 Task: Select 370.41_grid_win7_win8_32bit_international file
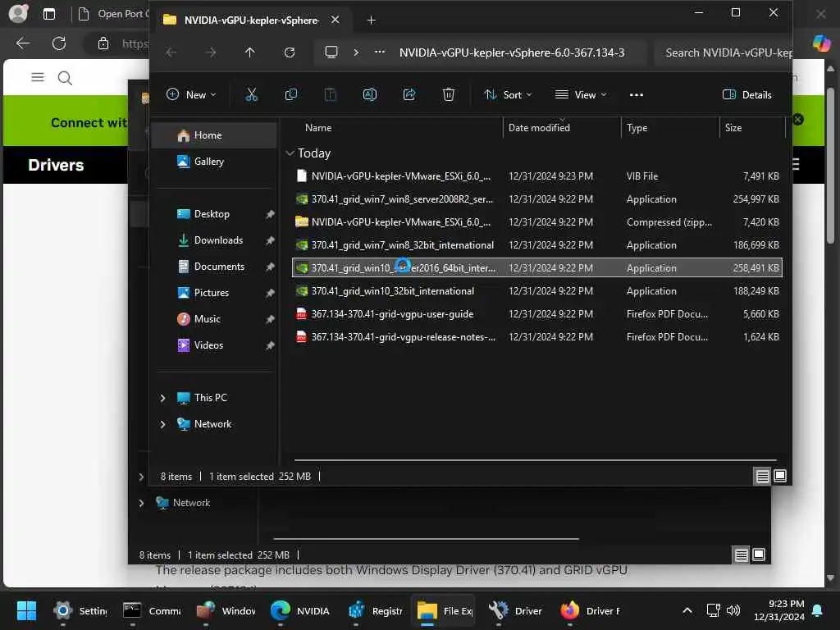pos(537,245)
